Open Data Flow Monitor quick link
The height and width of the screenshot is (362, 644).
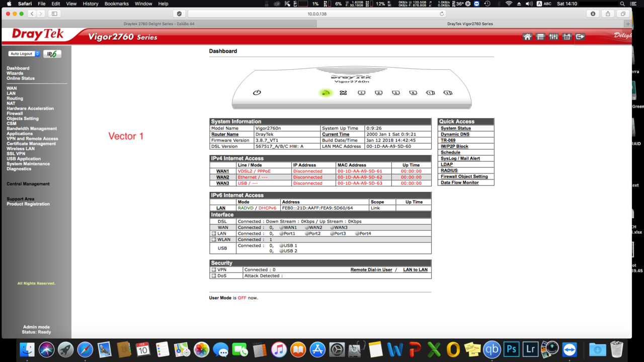[x=460, y=183]
